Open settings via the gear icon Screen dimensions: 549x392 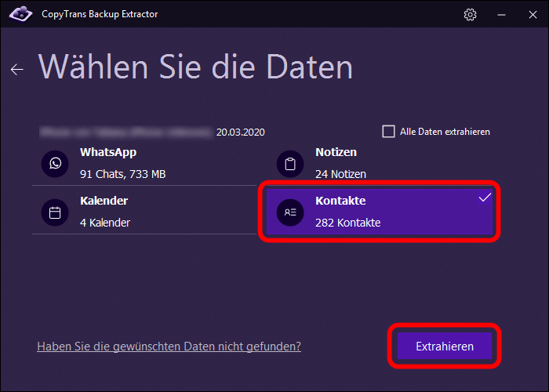point(470,14)
